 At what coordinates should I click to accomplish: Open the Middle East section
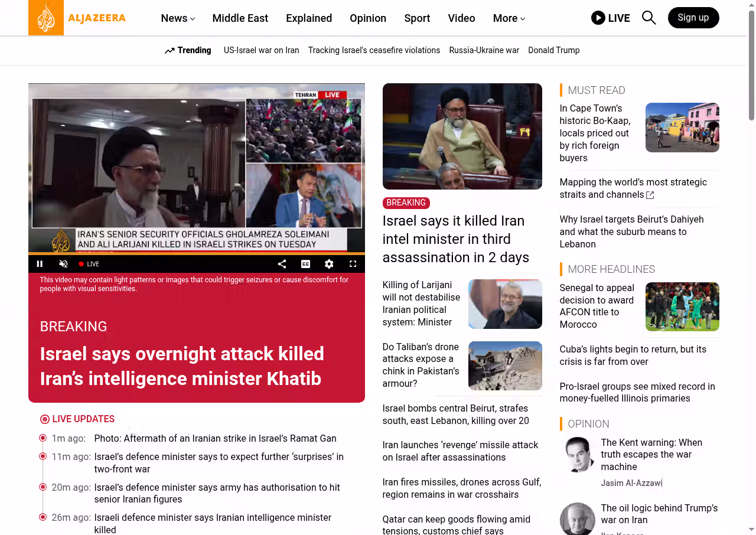(240, 18)
